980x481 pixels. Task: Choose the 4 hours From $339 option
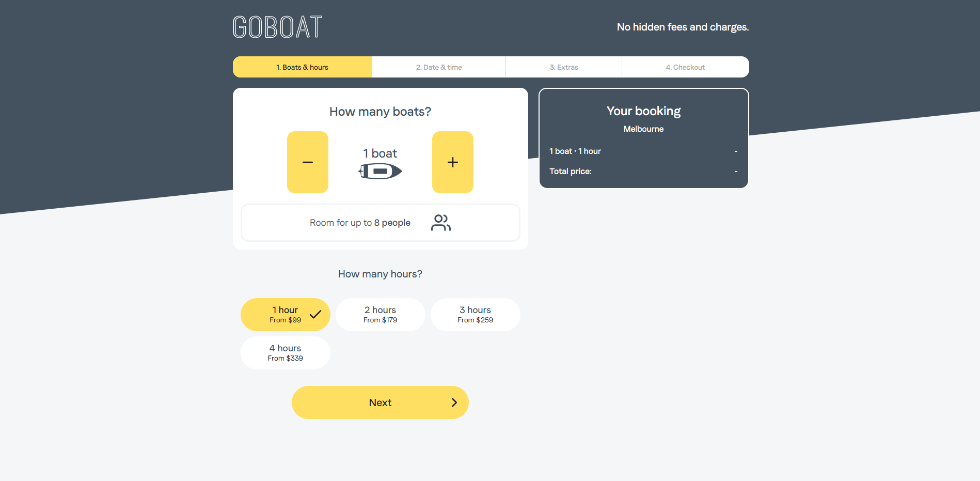[x=286, y=353]
